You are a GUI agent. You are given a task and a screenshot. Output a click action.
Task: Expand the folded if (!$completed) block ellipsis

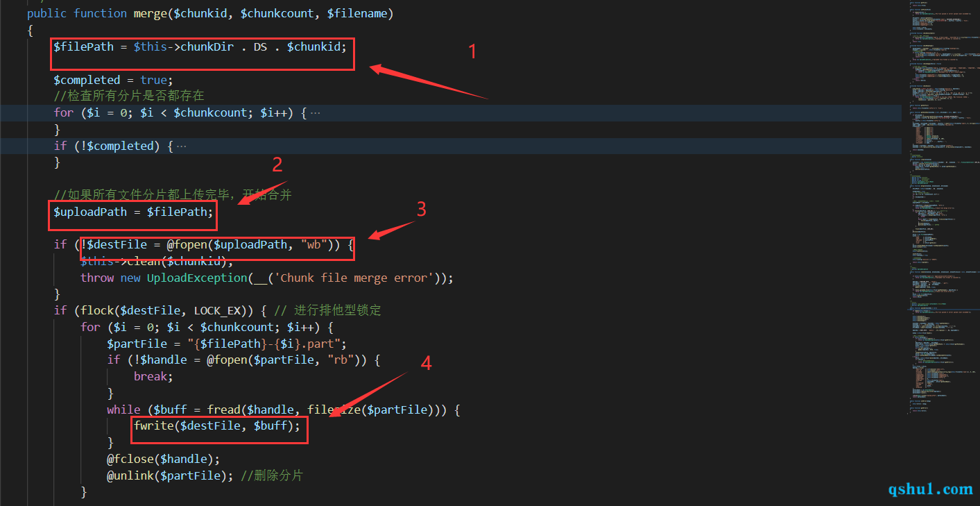[182, 146]
